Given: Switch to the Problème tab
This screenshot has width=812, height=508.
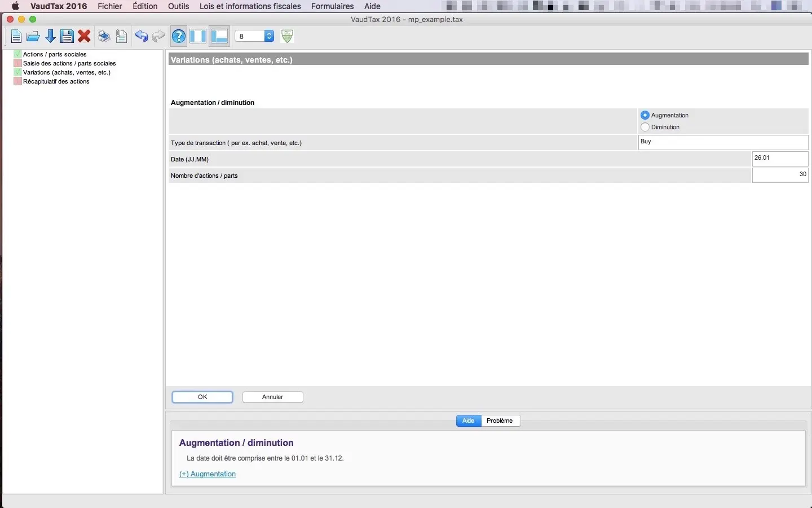Looking at the screenshot, I should pyautogui.click(x=500, y=421).
